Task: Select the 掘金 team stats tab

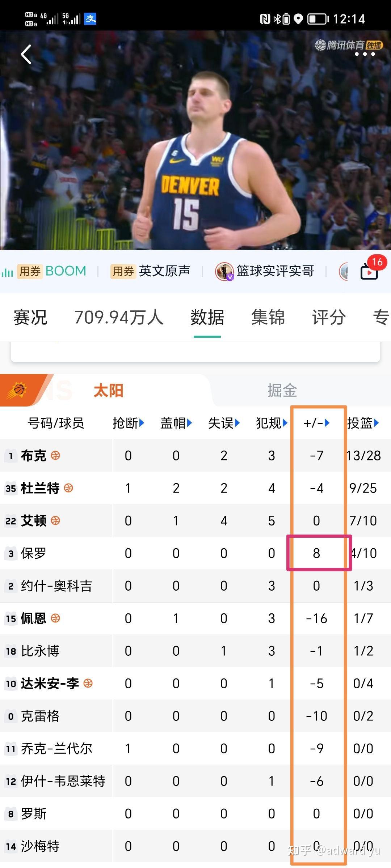Action: point(282,391)
